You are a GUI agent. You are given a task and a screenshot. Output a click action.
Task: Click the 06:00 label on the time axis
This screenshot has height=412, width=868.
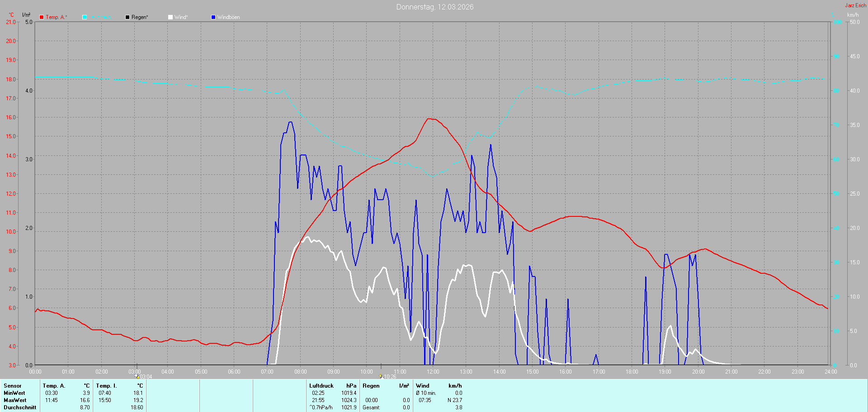pyautogui.click(x=234, y=372)
